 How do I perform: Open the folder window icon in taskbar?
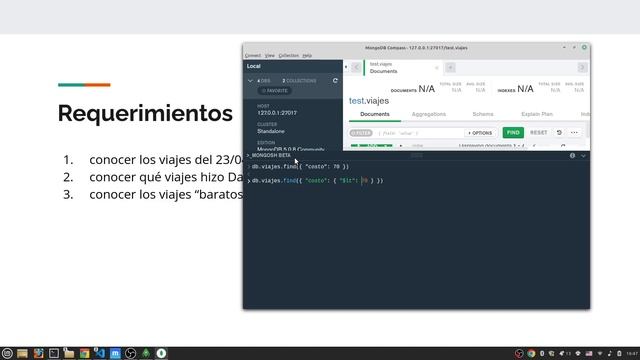click(x=69, y=353)
